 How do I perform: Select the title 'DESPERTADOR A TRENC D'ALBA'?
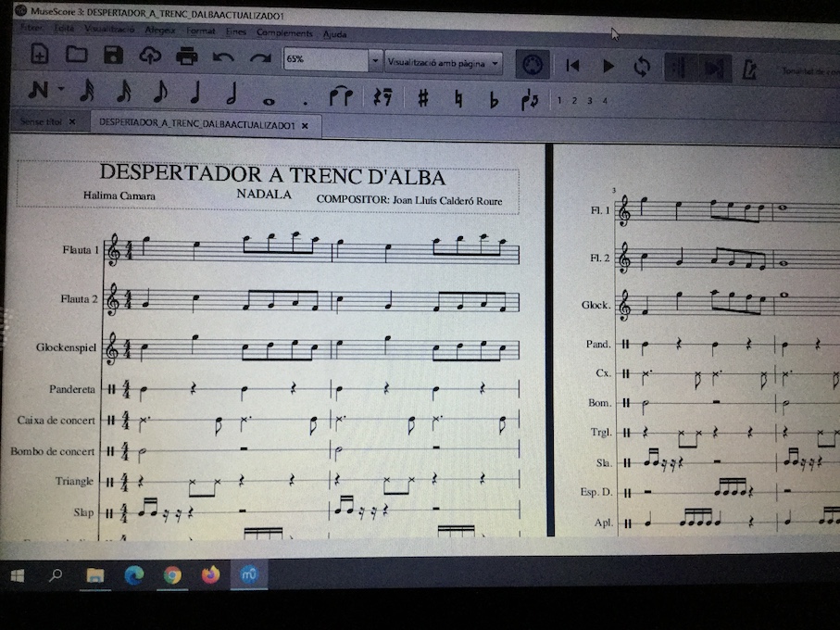[x=272, y=175]
